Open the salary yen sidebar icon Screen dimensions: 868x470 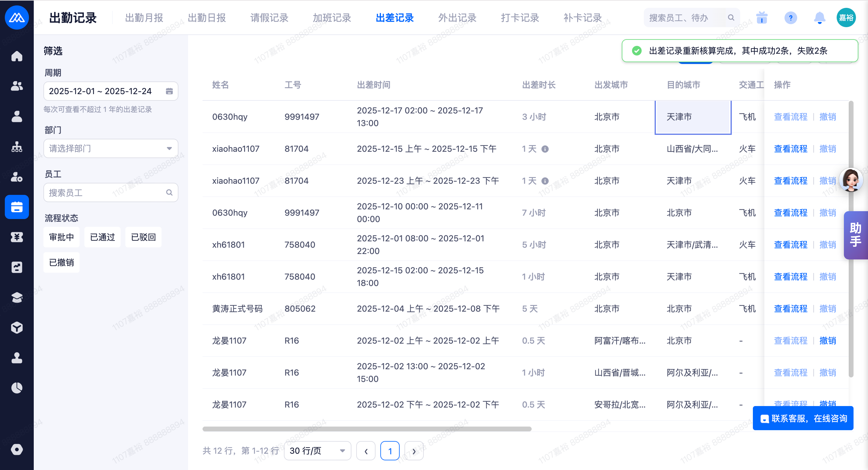pos(17,237)
